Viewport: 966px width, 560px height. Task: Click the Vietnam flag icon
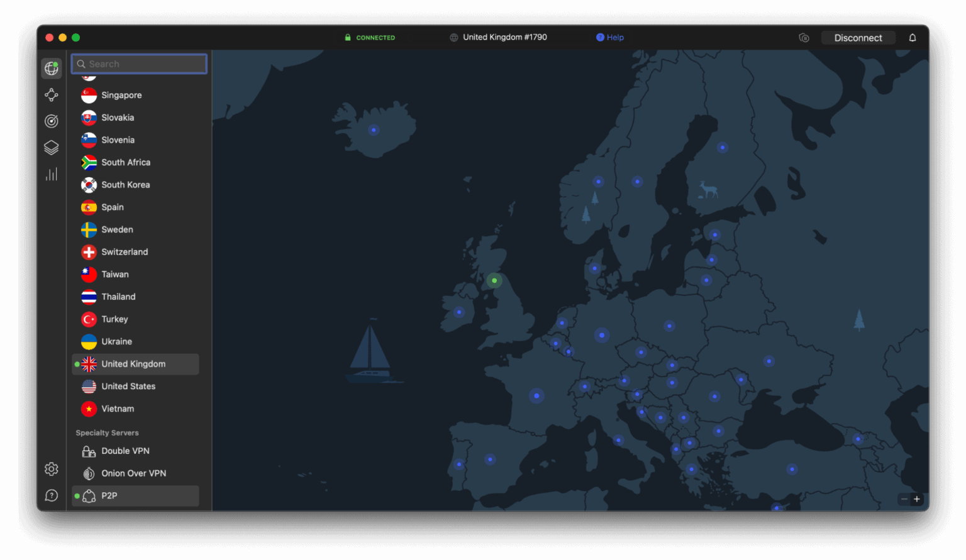coord(89,409)
